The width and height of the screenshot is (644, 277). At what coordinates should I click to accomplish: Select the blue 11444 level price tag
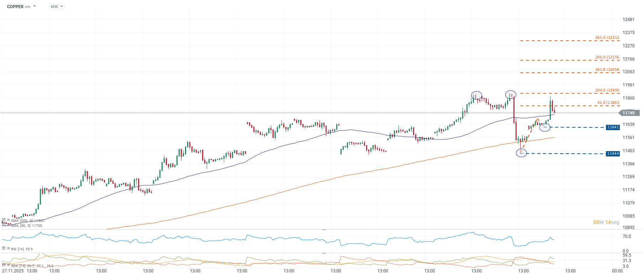(x=613, y=154)
